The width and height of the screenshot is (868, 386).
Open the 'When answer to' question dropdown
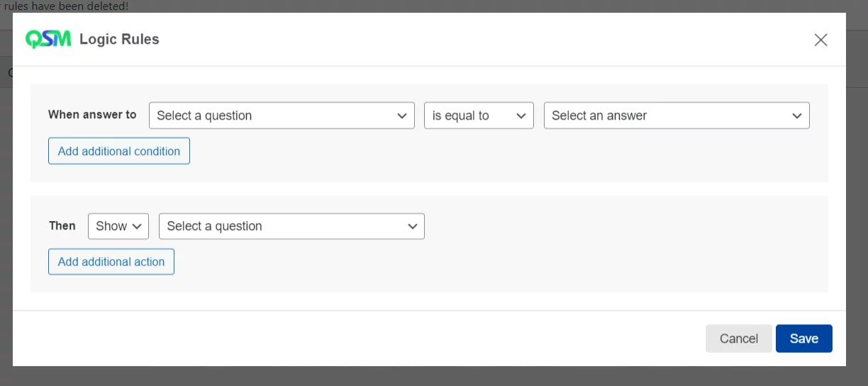tap(282, 115)
